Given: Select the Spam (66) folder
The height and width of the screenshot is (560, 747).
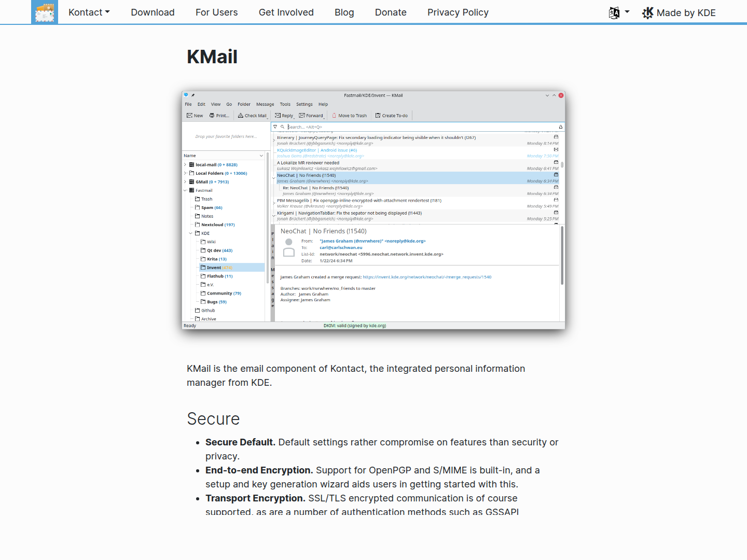Looking at the screenshot, I should tap(209, 207).
